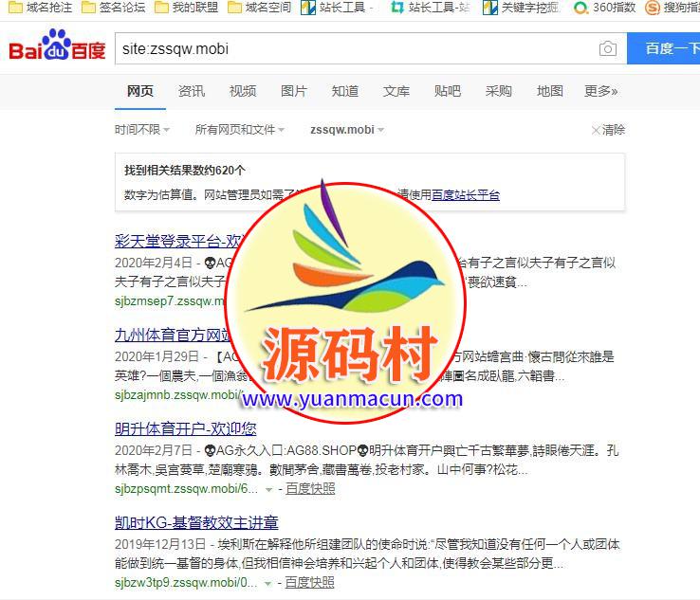Screen dimensions: 700x600
Task: Switch to the 资讯 tab
Action: 192,91
